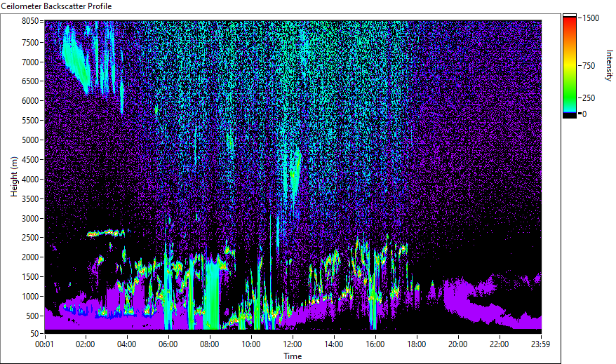Click the 16:00 time tick label
This screenshot has width=616, height=364.
pos(375,344)
